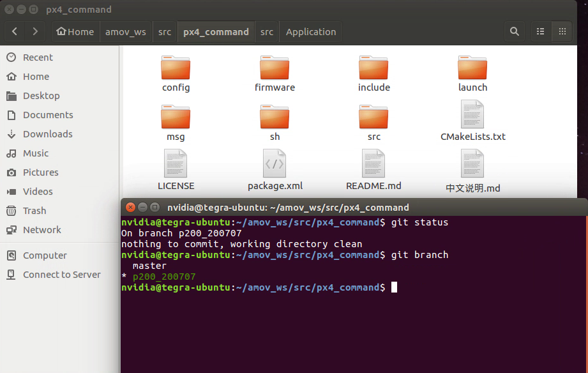
Task: Close the terminal window
Action: (x=130, y=207)
